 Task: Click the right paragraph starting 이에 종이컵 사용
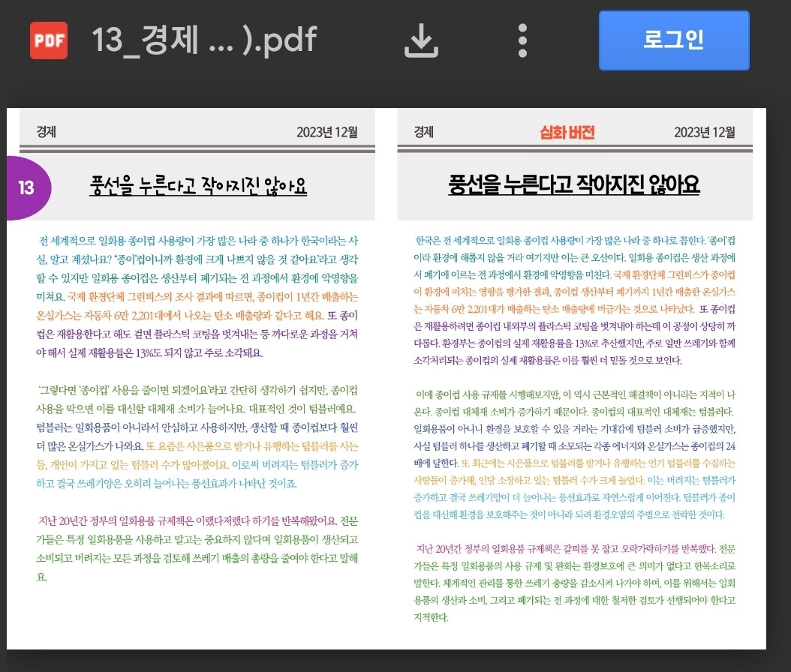click(x=574, y=454)
